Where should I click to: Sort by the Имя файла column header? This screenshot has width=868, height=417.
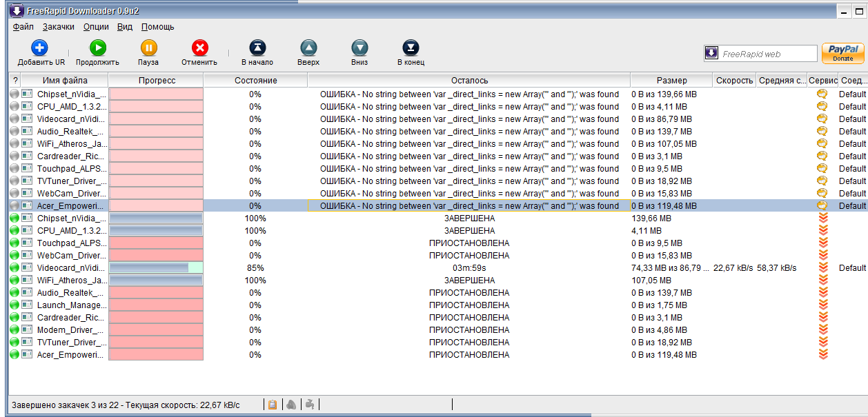pyautogui.click(x=65, y=81)
